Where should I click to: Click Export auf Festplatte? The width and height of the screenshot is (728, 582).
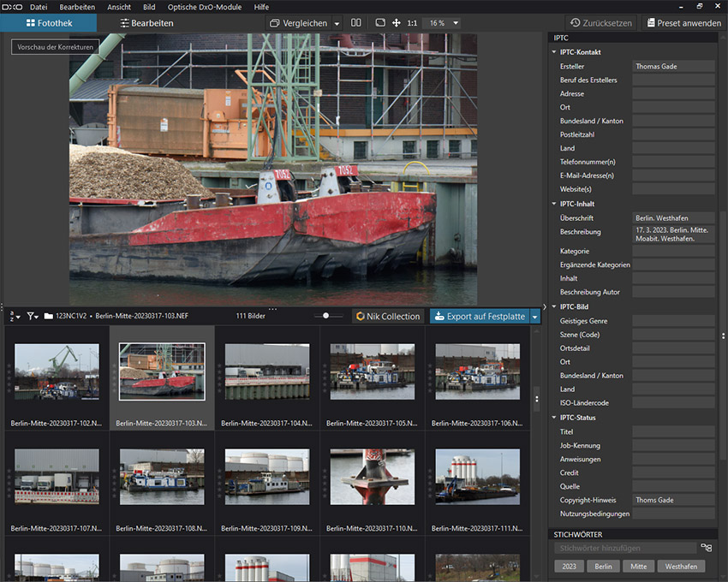point(480,317)
